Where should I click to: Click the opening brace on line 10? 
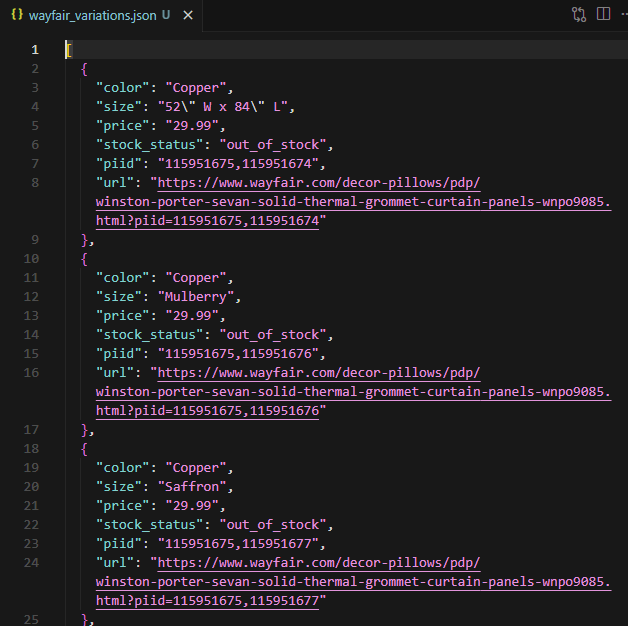(84, 259)
